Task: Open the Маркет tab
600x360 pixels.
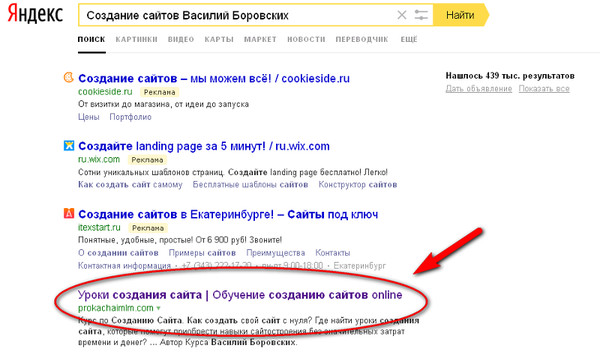Action: pos(260,39)
